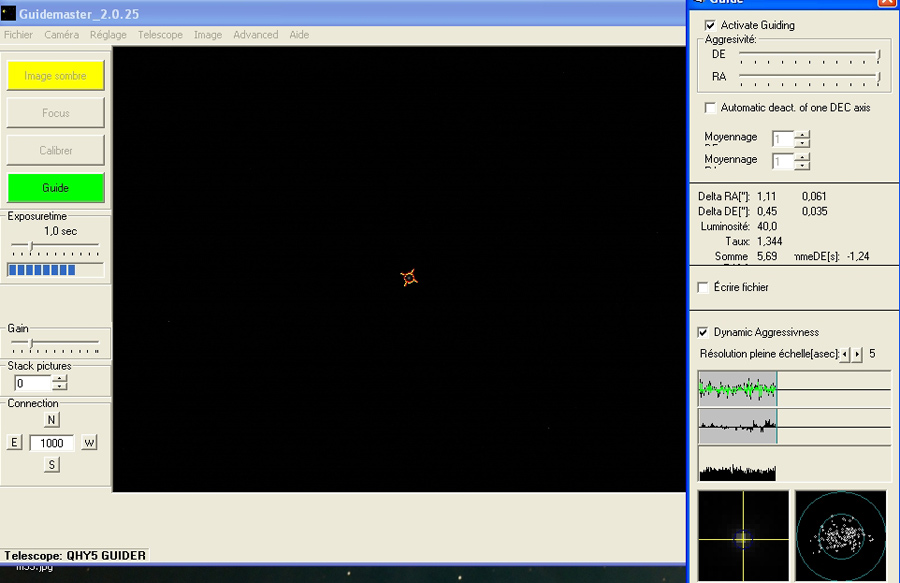The height and width of the screenshot is (583, 900).
Task: Click the W direction button
Action: [89, 442]
